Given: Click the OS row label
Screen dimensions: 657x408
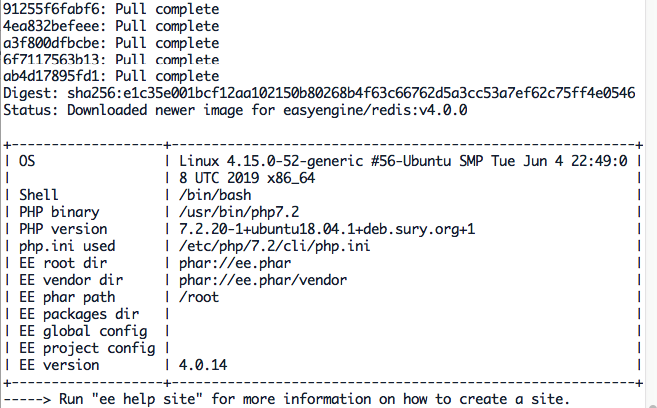Looking at the screenshot, I should pos(27,160).
